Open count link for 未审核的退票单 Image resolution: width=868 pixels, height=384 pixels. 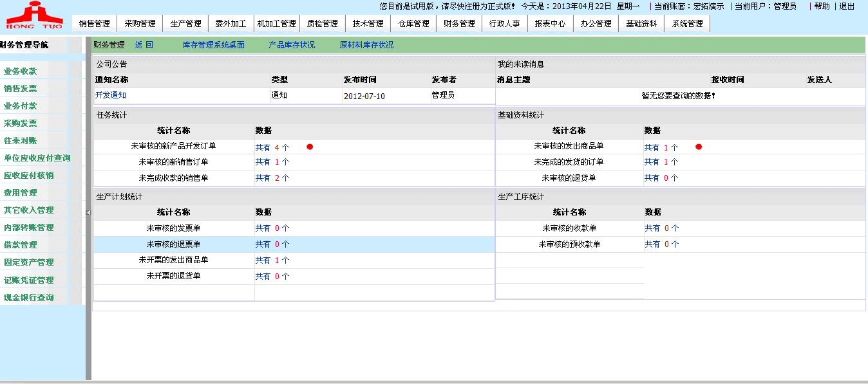coord(272,244)
